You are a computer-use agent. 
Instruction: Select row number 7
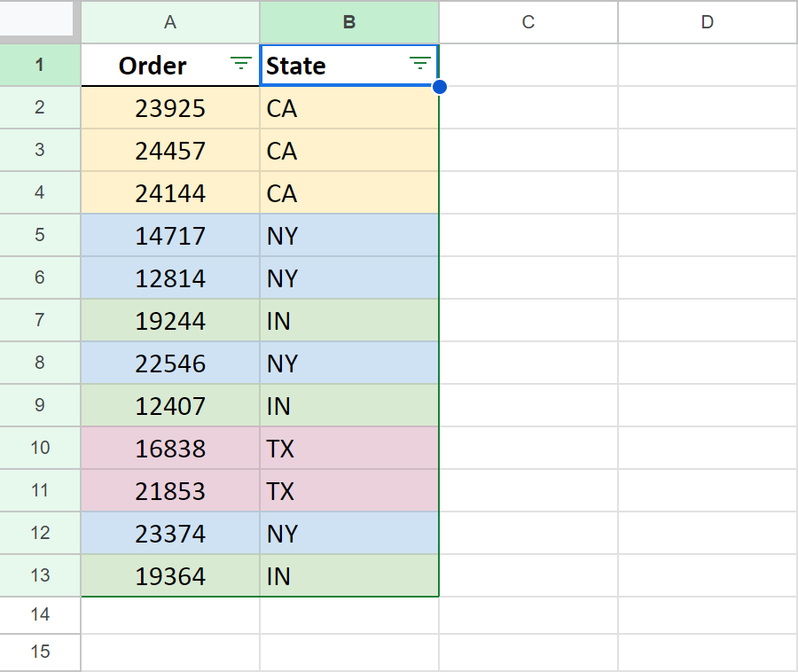40,321
